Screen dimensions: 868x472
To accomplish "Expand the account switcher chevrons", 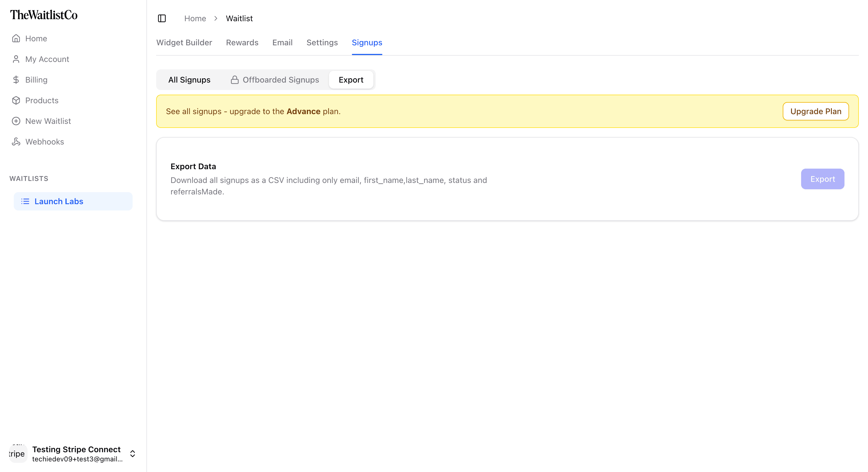I will pos(132,454).
